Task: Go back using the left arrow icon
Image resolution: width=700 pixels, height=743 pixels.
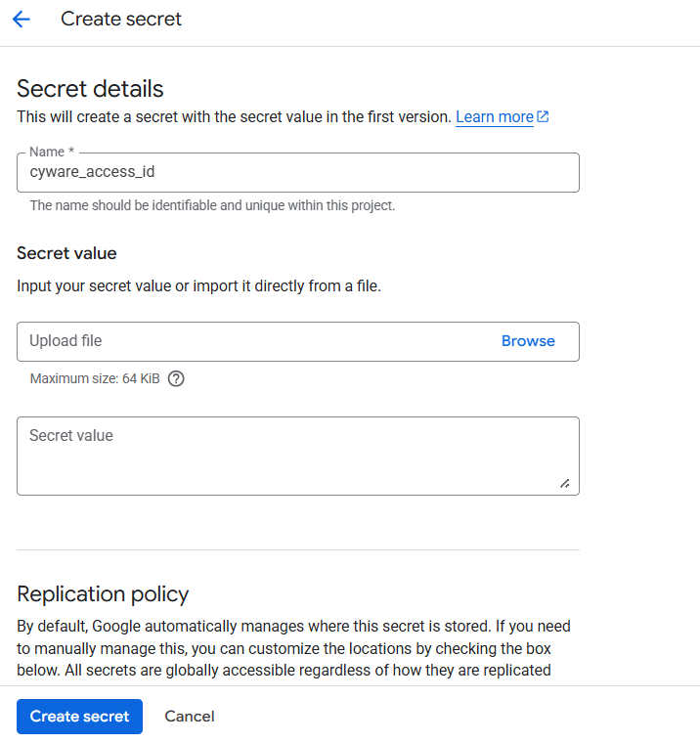Action: (21, 20)
